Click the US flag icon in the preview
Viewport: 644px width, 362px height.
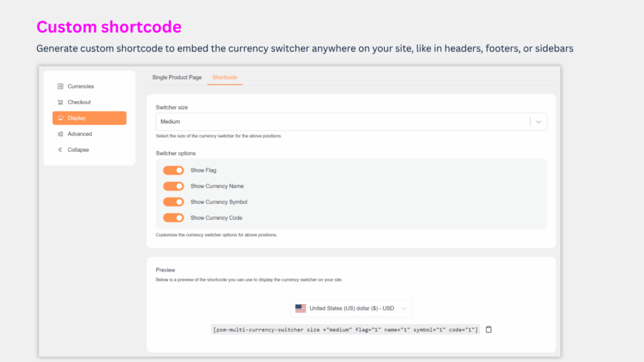[301, 308]
